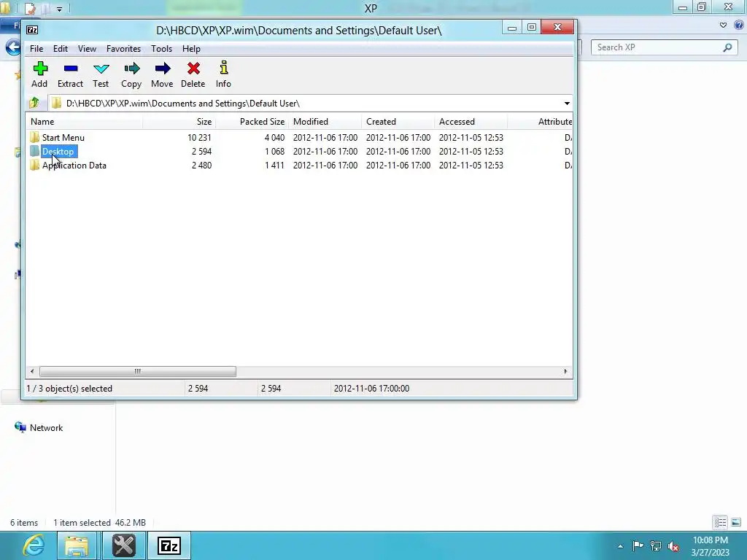Click the taskbar clock 10:08 PM
The width and height of the screenshot is (747, 560).
(x=711, y=540)
